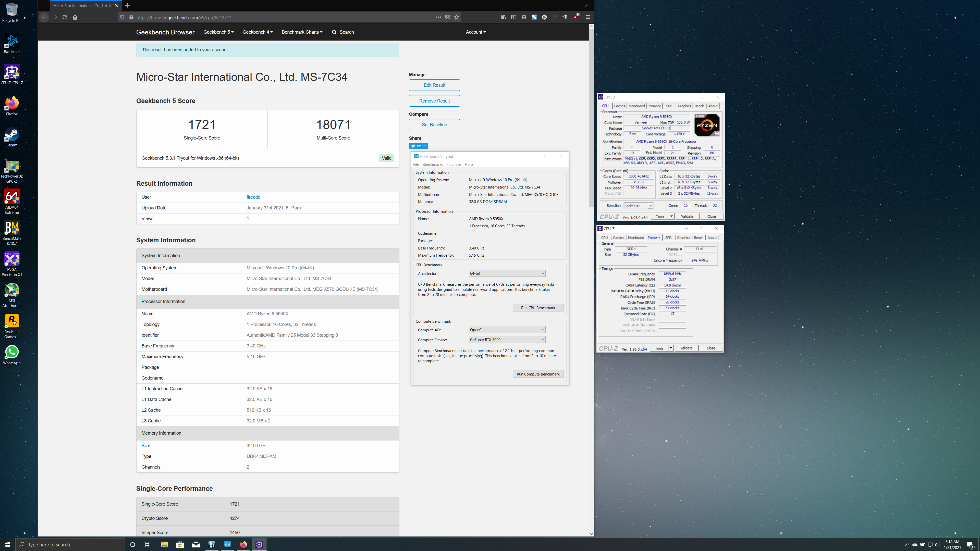Click Run CPU Benchmark button

click(x=538, y=308)
